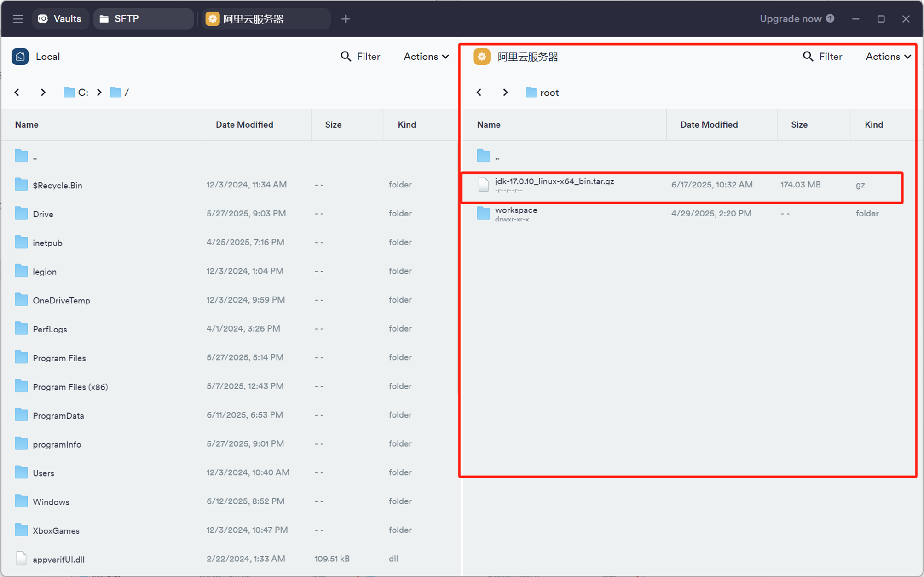Viewport: 924px width, 577px height.
Task: Click the Local pane Filter search icon
Action: click(x=346, y=57)
